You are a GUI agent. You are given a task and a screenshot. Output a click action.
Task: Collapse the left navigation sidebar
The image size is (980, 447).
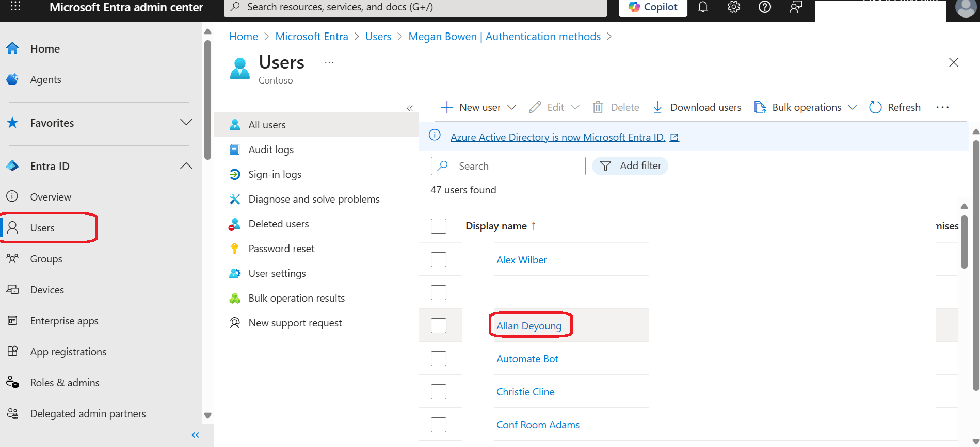tap(195, 435)
